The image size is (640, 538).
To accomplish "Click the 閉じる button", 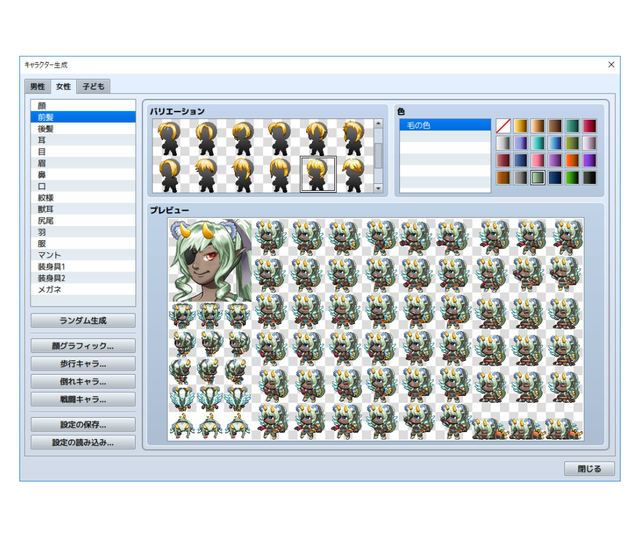I will point(589,469).
